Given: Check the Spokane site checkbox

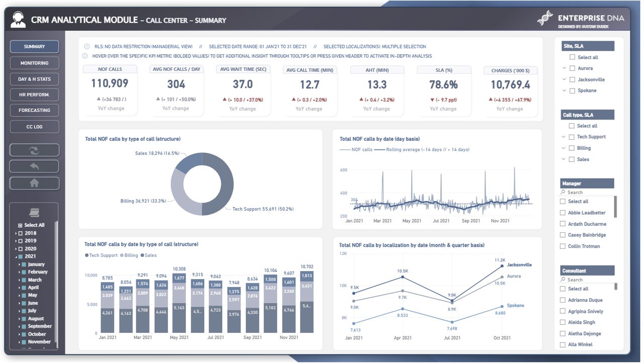Looking at the screenshot, I should (x=572, y=90).
